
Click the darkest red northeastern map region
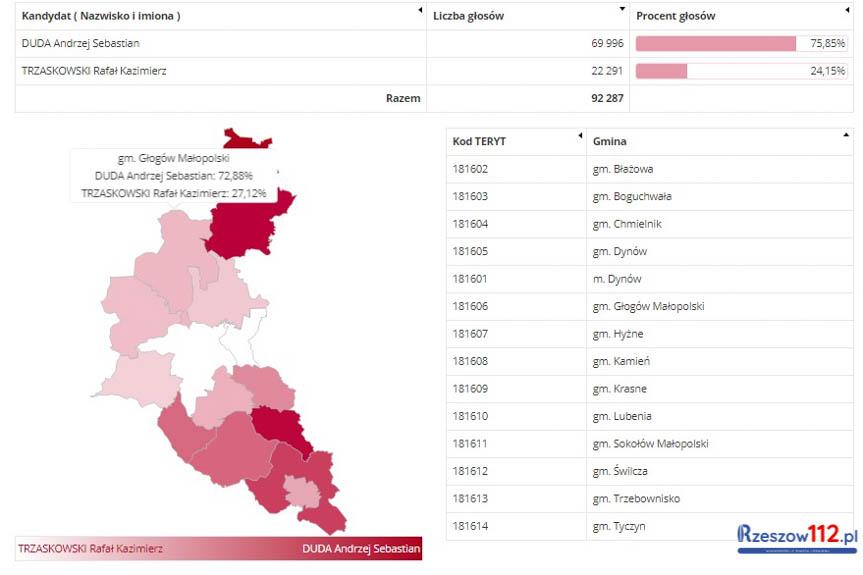coord(243,225)
